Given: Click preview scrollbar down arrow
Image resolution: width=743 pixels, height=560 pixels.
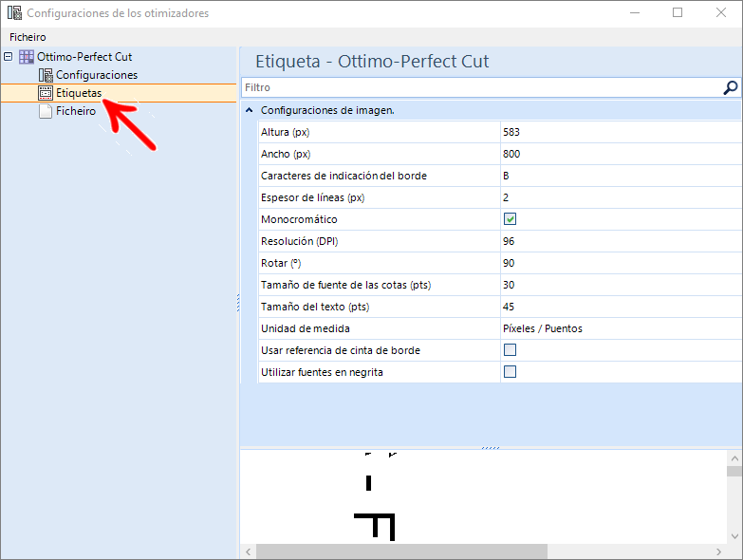Looking at the screenshot, I should pos(734,536).
